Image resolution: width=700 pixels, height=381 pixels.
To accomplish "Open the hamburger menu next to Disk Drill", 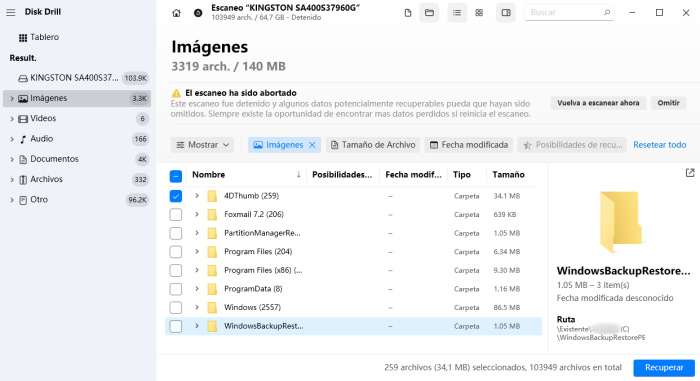I will click(11, 13).
